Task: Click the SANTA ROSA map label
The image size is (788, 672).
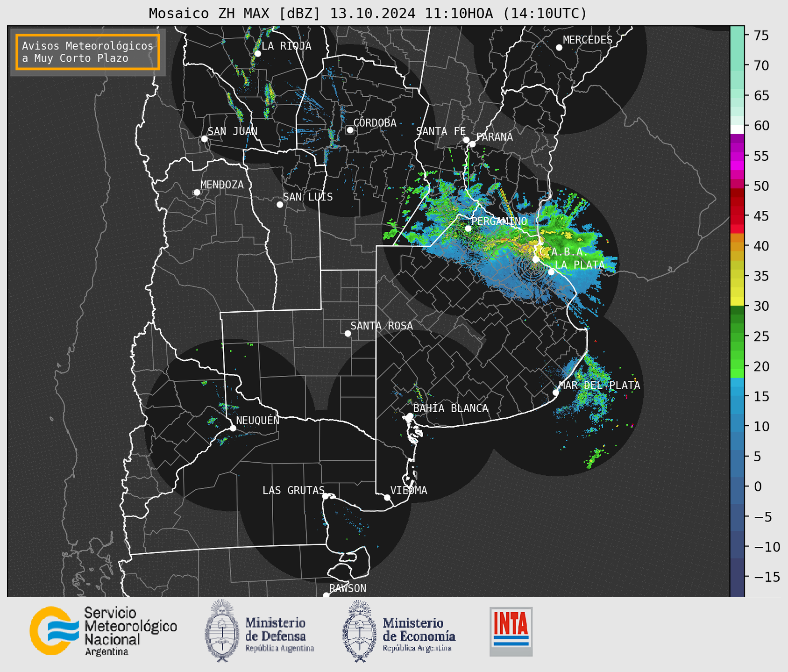Action: pyautogui.click(x=382, y=326)
